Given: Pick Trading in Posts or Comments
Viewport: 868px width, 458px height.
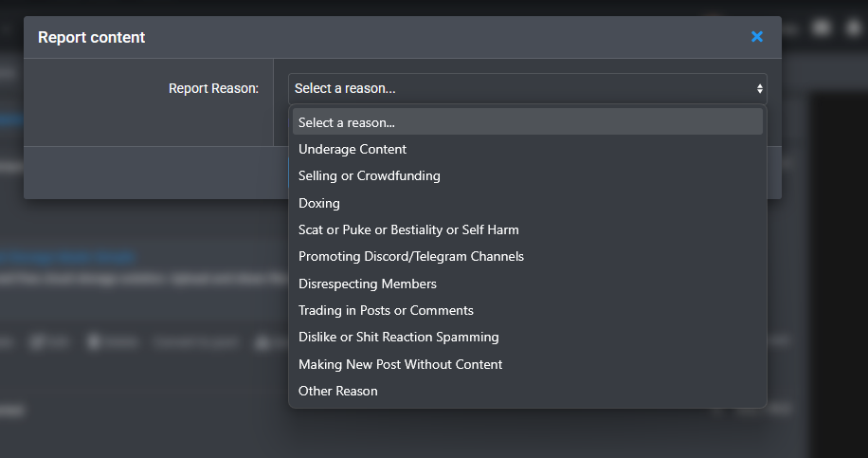Looking at the screenshot, I should coord(386,310).
